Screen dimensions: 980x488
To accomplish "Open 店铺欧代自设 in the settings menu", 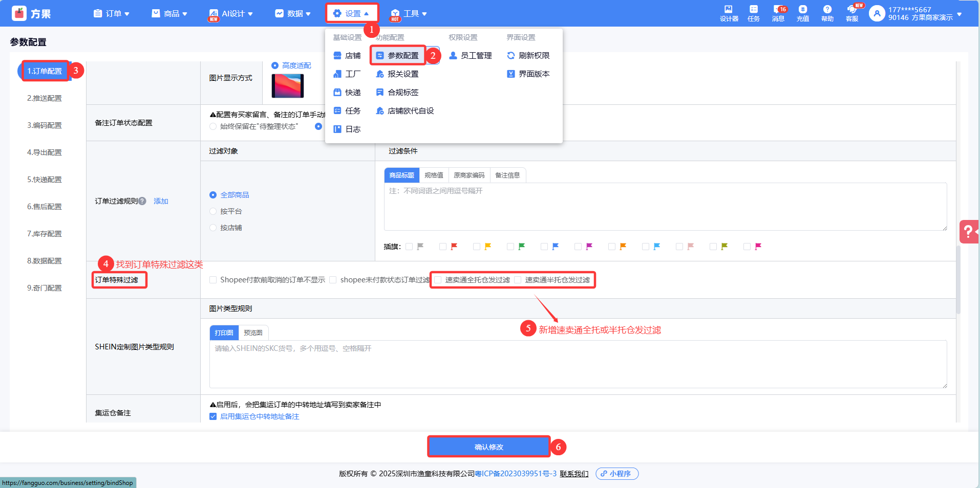I will (x=405, y=111).
